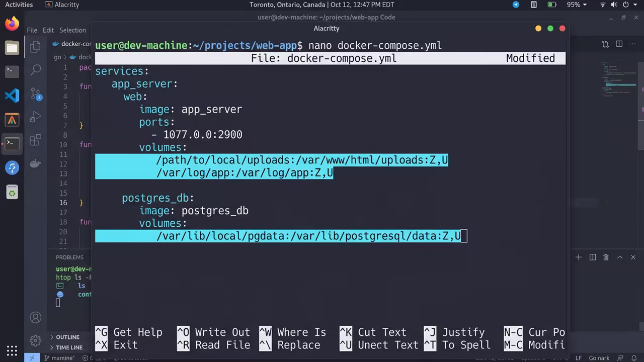Open changes compare icon in VS Code editor toolbar
644x362 pixels.
coord(605,44)
